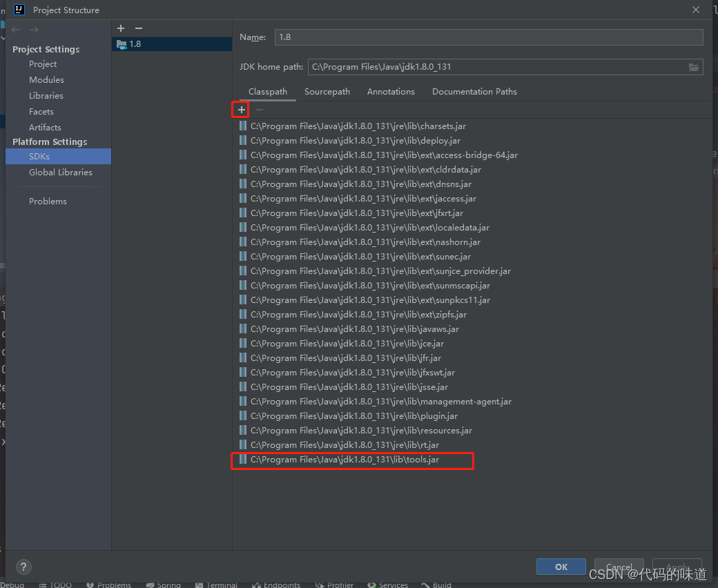
Task: Click the forward navigation arrow
Action: click(33, 29)
